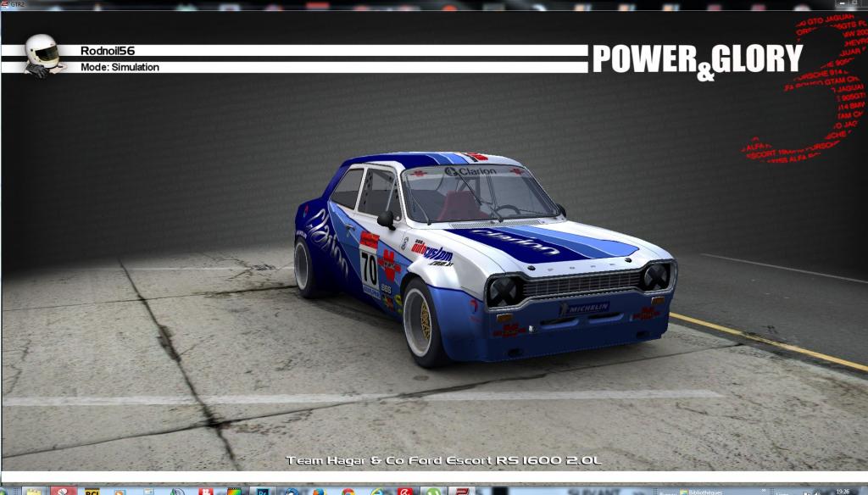Image resolution: width=868 pixels, height=495 pixels.
Task: Open Google Chrome from the taskbar
Action: coord(348,491)
